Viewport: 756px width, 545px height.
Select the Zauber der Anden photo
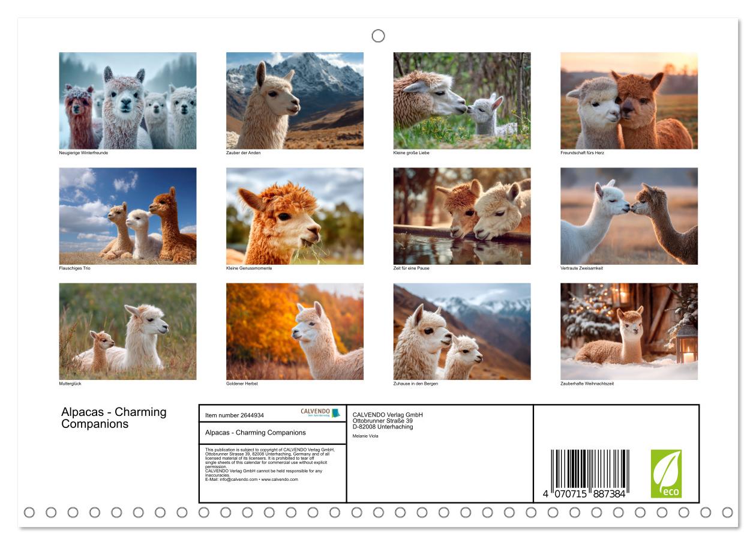[295, 101]
